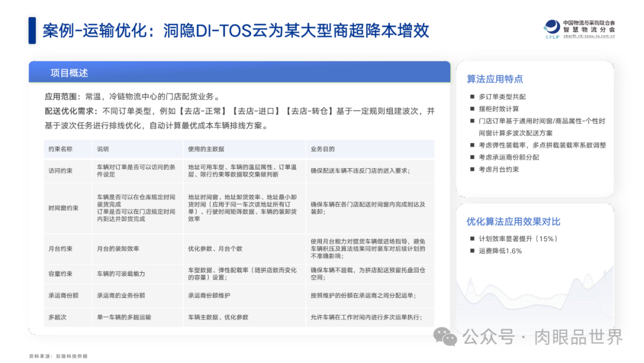Click the '优化算法应用效果对比' heading

click(513, 222)
